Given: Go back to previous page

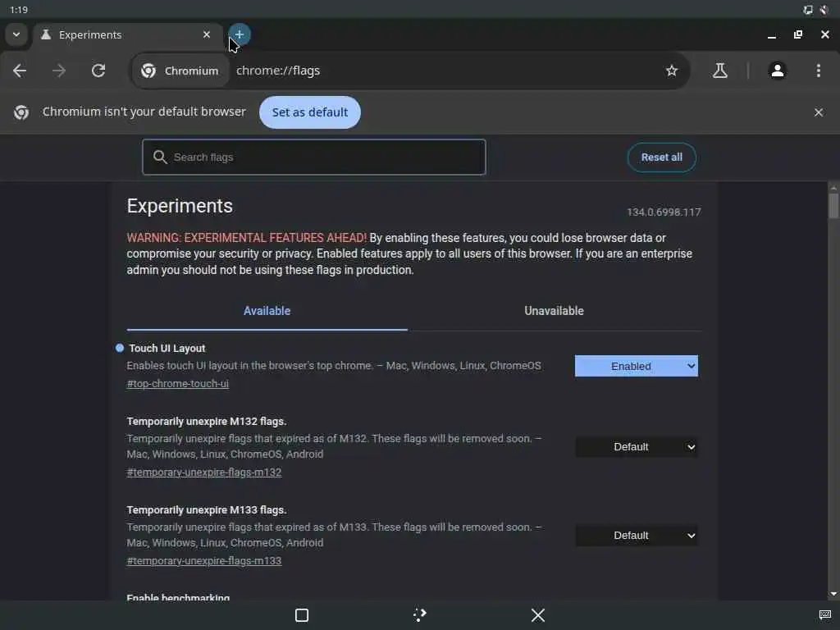Looking at the screenshot, I should tap(20, 71).
